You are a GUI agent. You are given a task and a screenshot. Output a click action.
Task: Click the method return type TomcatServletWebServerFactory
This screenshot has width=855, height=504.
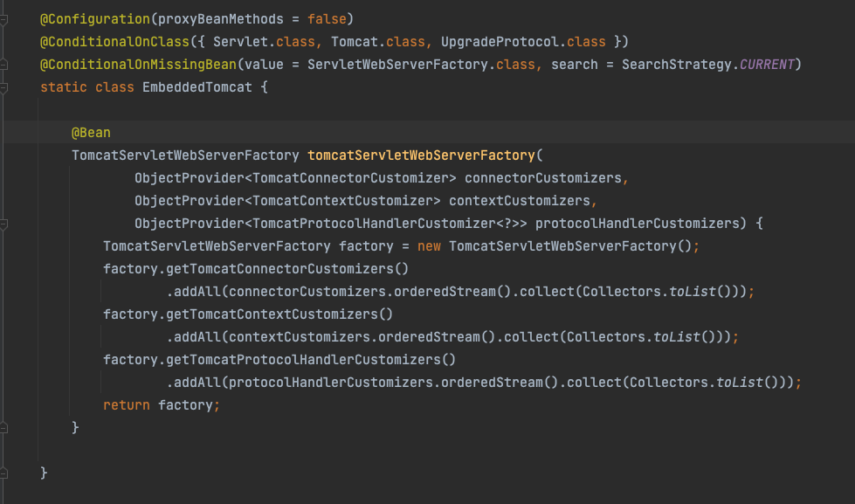pos(185,155)
